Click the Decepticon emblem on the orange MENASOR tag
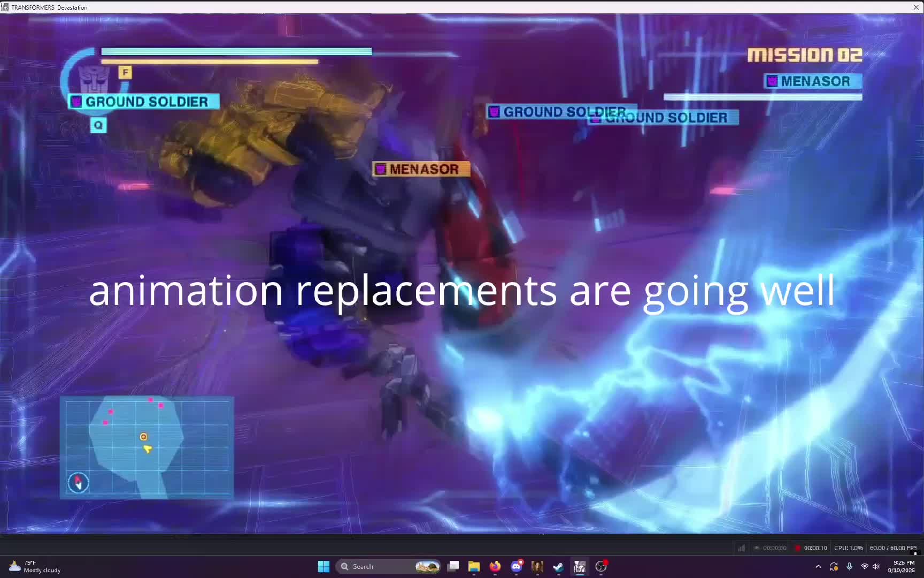This screenshot has width=924, height=578. pos(380,170)
